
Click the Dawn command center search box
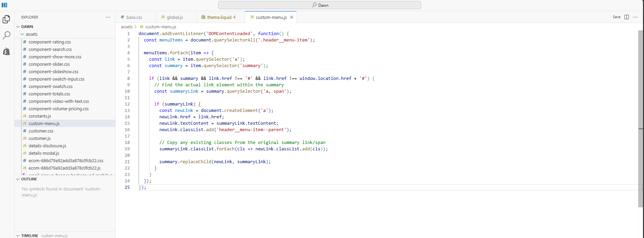[x=319, y=5]
